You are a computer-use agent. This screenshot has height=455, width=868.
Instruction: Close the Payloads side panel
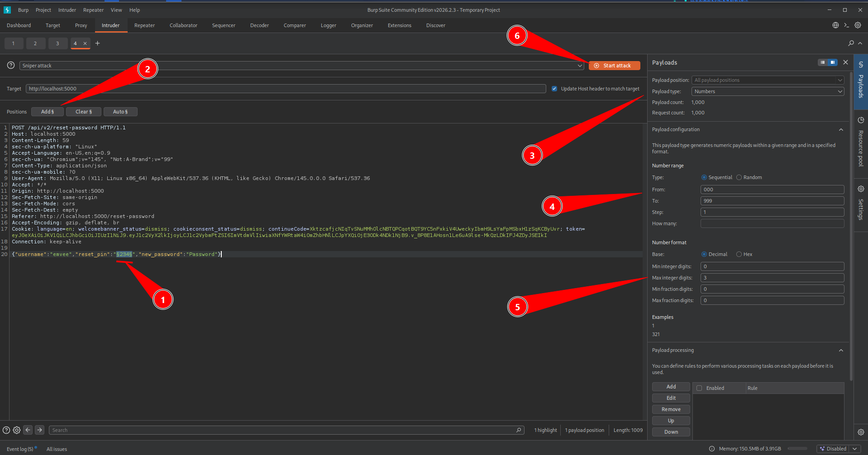[x=845, y=62]
